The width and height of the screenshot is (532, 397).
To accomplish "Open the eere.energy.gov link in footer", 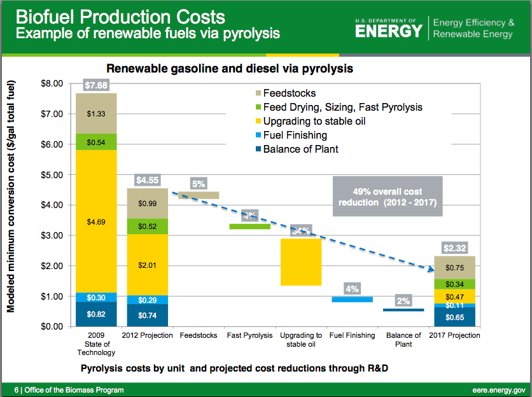I will pyautogui.click(x=499, y=389).
